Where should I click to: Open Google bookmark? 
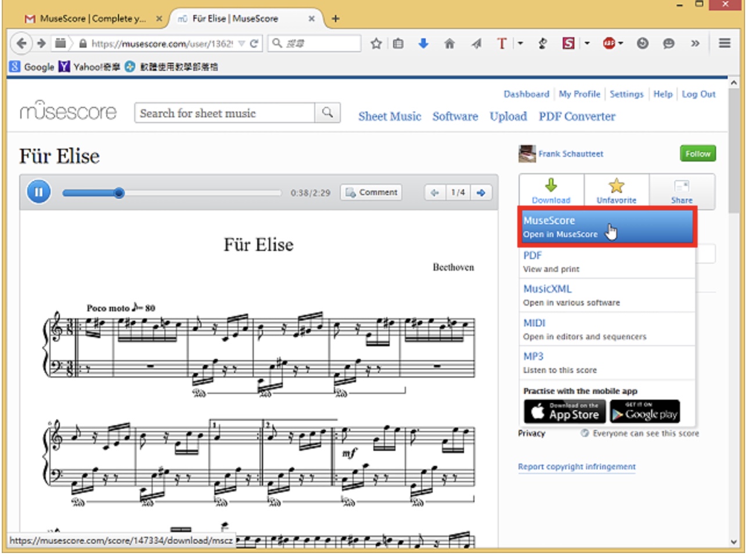(32, 67)
